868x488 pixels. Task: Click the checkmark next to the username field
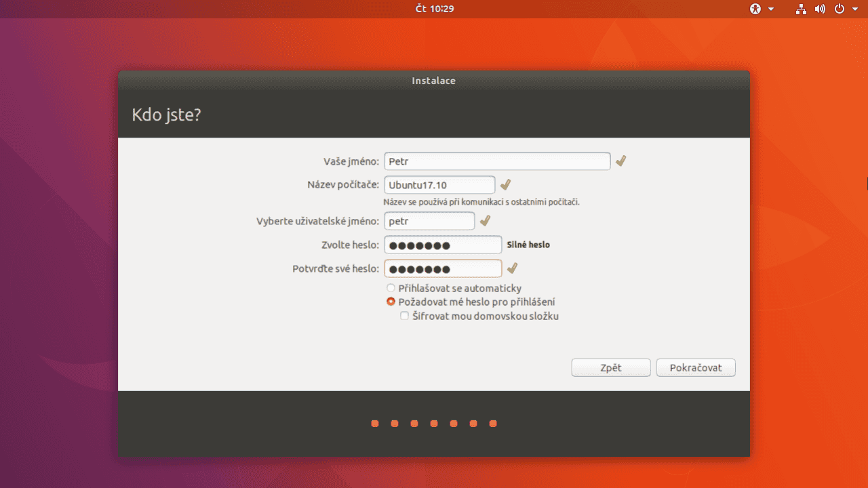coord(484,220)
